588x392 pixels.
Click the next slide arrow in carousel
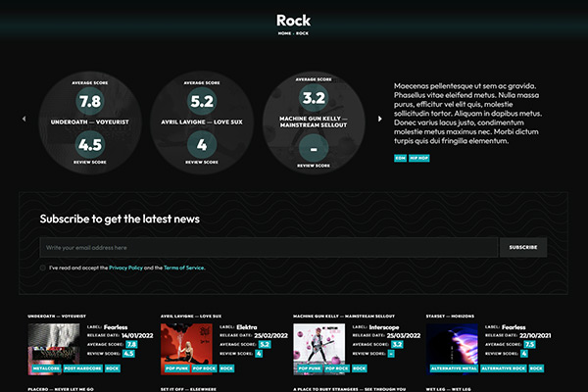point(380,119)
